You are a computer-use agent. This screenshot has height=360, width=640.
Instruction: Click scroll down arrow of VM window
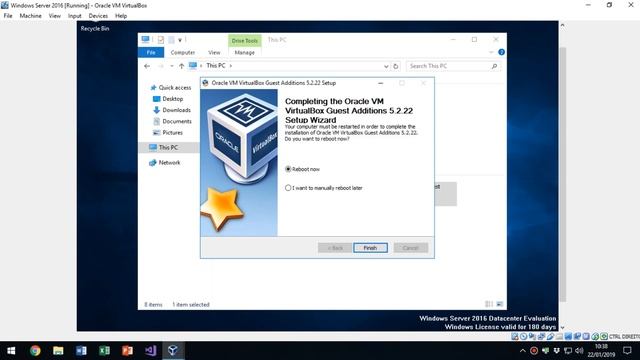pyautogui.click(x=562, y=327)
